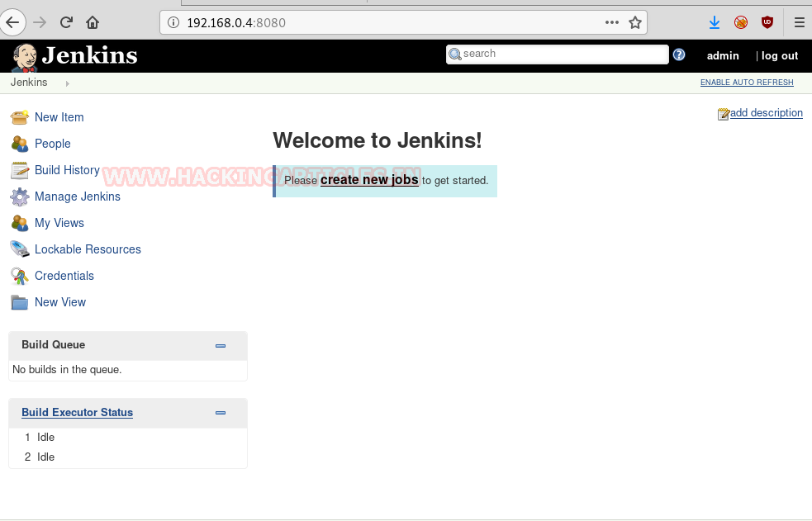
Task: Open the My Views link
Action: (x=59, y=223)
